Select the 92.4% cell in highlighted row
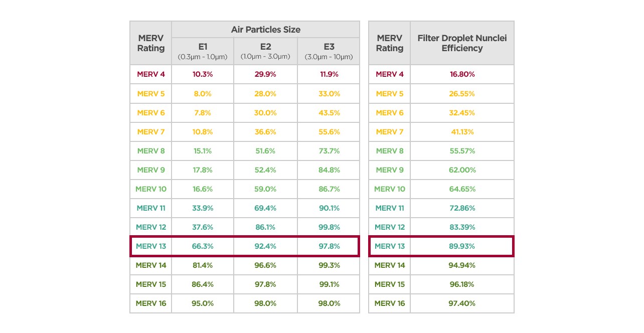 click(x=265, y=246)
